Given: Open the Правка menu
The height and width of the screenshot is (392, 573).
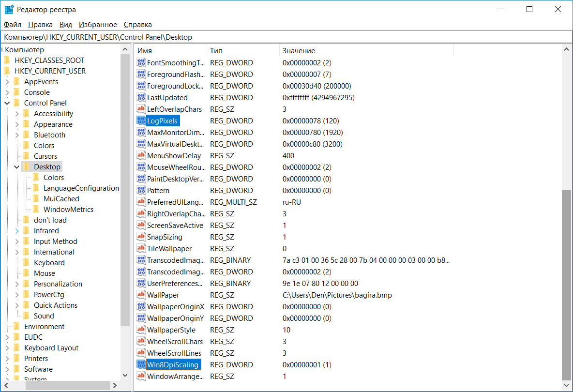Looking at the screenshot, I should click(x=40, y=25).
